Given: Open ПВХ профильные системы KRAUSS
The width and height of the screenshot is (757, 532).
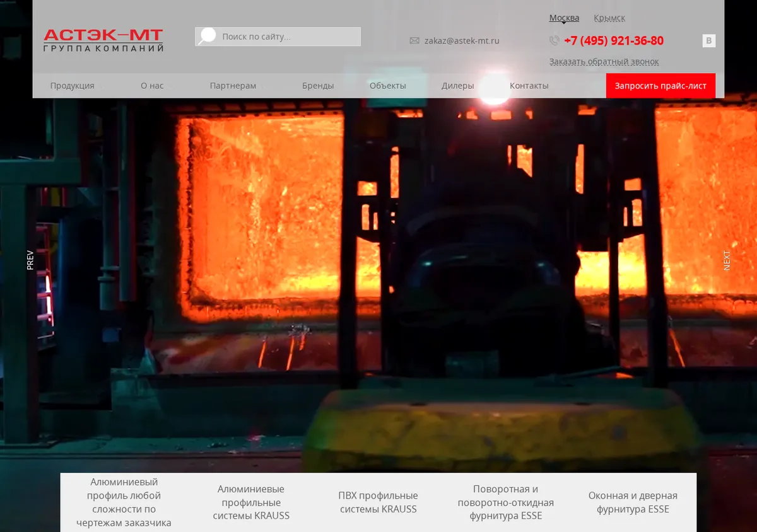Looking at the screenshot, I should 378,502.
